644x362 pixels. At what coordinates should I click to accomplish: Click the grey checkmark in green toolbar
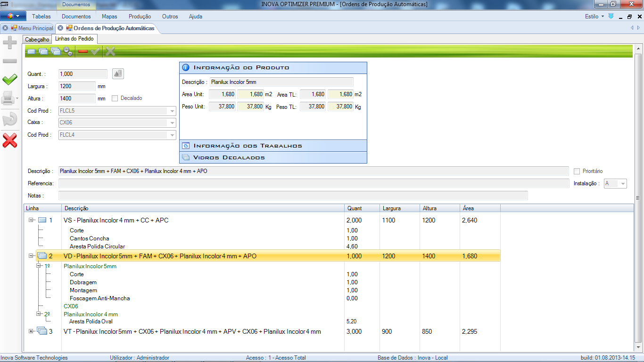pos(95,51)
